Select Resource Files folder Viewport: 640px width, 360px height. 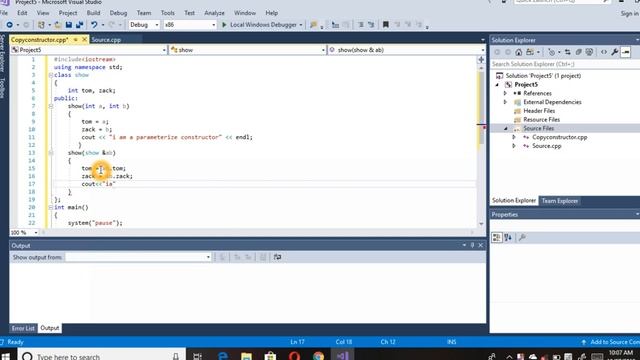[542, 120]
